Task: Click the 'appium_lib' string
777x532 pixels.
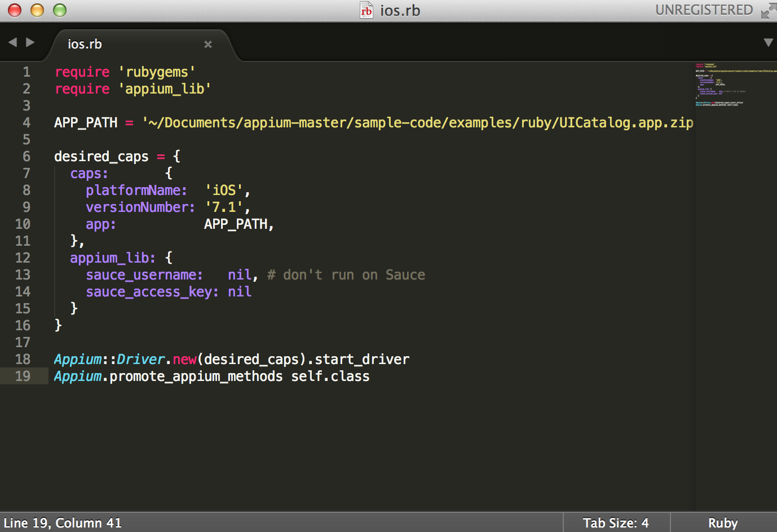Action: pyautogui.click(x=165, y=89)
